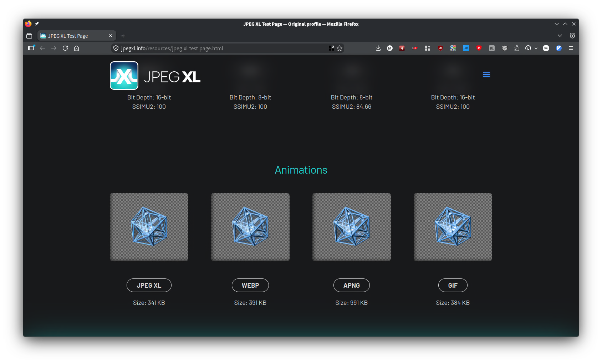Click the JPEG XL animation thumbnail
This screenshot has height=364, width=602.
pyautogui.click(x=149, y=227)
